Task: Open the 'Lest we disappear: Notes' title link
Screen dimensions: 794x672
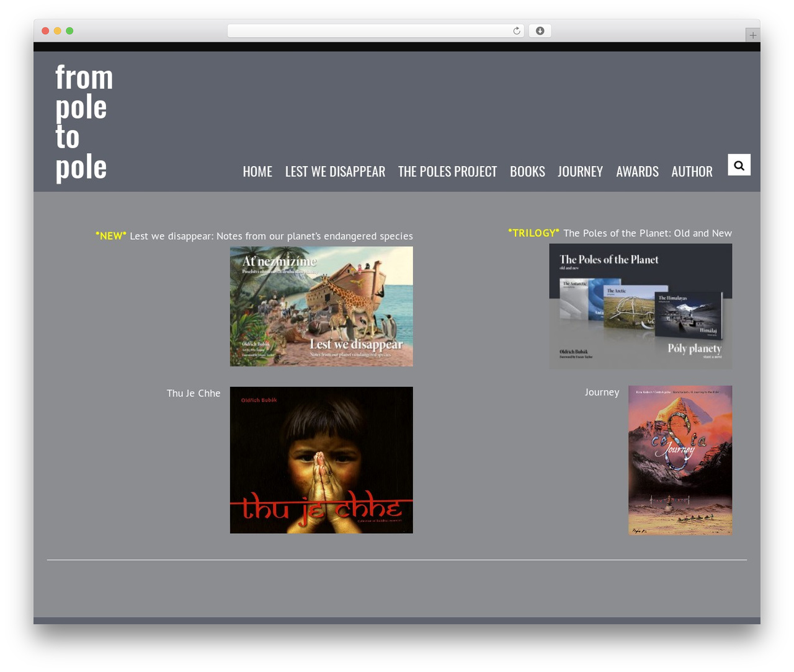Action: click(271, 236)
